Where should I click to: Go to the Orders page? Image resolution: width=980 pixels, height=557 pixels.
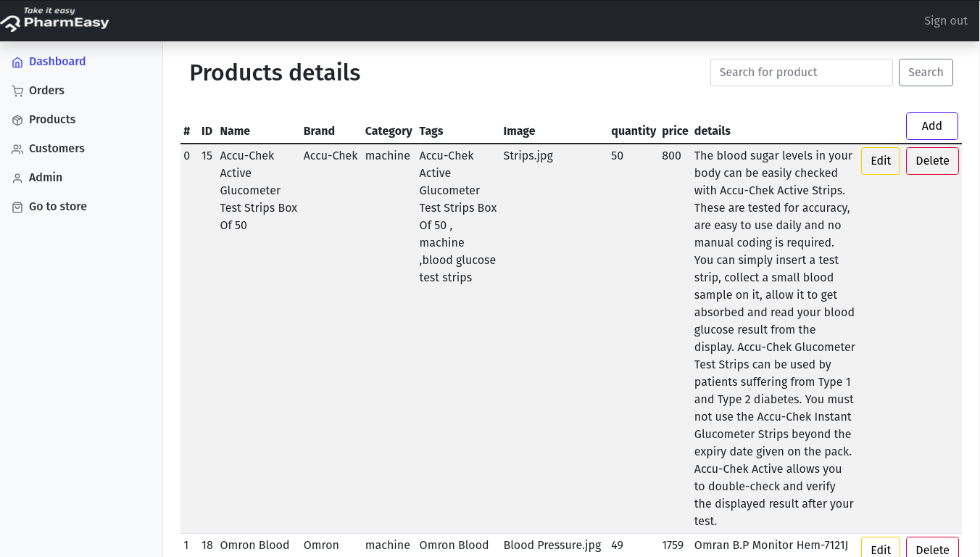46,91
